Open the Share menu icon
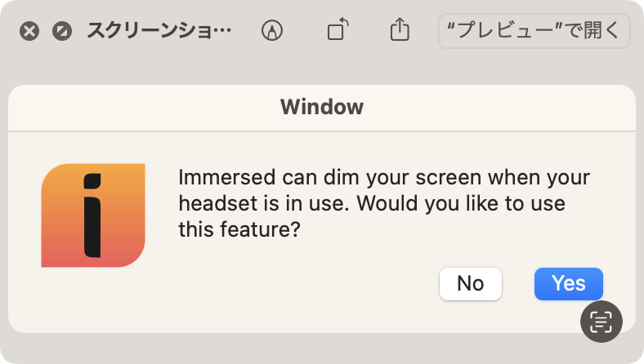 [x=400, y=29]
